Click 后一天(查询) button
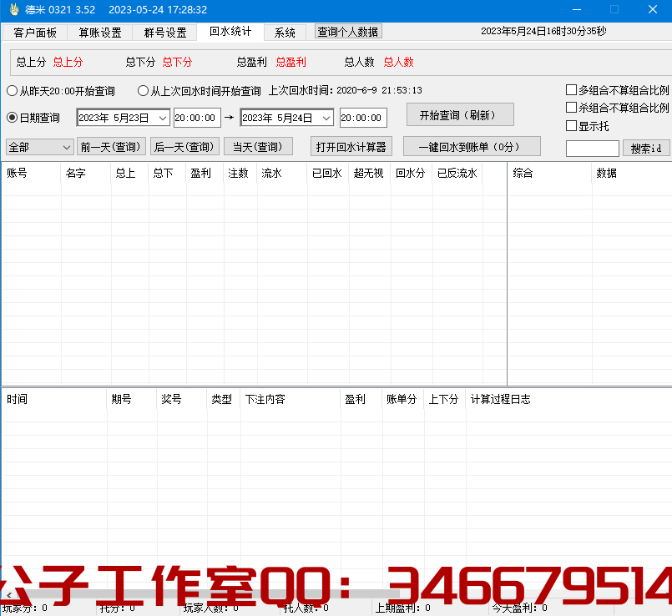 (184, 147)
